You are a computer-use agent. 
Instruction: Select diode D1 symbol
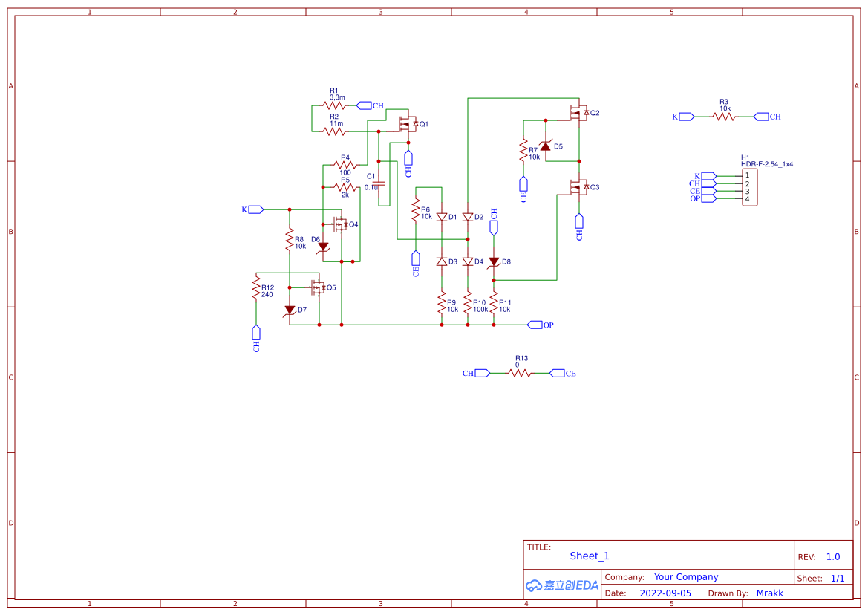coord(440,217)
